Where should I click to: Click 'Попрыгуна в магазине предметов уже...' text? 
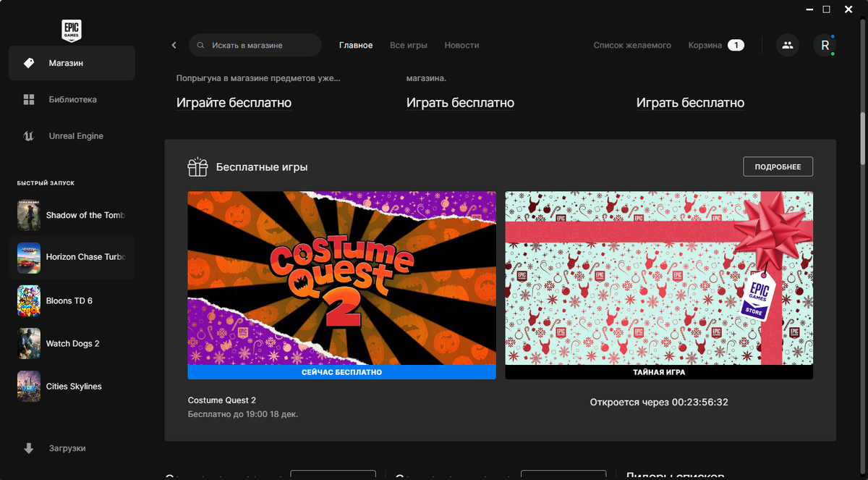(x=258, y=77)
